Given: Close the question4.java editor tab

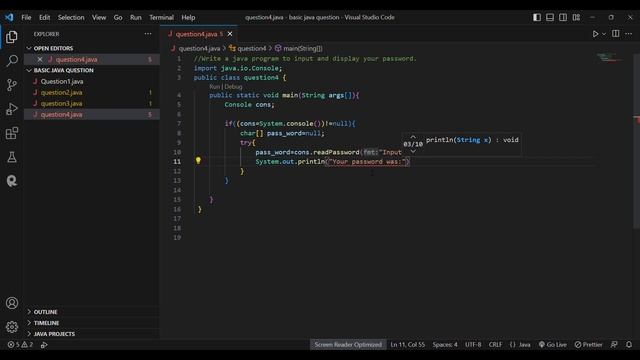Looking at the screenshot, I should [230, 34].
